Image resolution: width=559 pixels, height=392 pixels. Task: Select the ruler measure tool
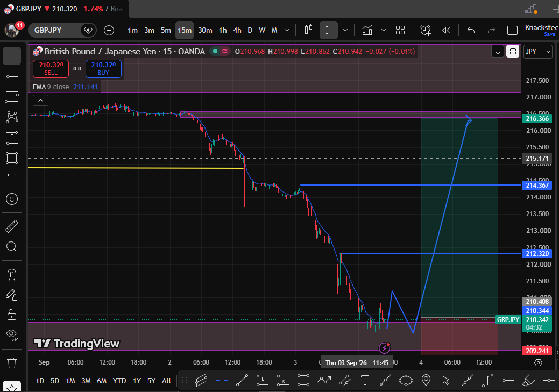coord(12,226)
